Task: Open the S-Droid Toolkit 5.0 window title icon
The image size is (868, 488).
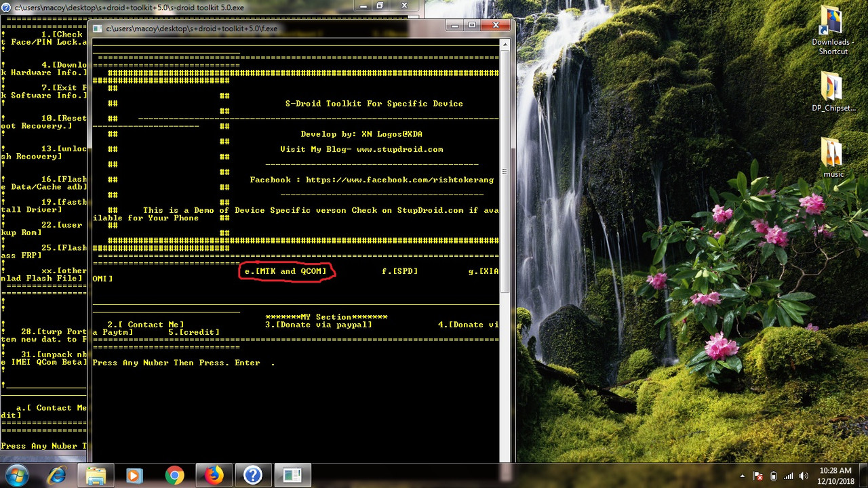Action: coord(6,7)
